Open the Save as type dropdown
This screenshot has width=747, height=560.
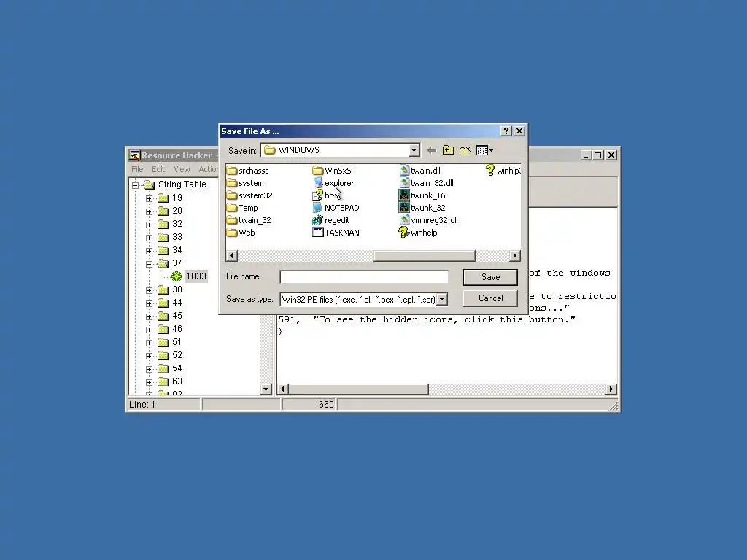click(441, 299)
